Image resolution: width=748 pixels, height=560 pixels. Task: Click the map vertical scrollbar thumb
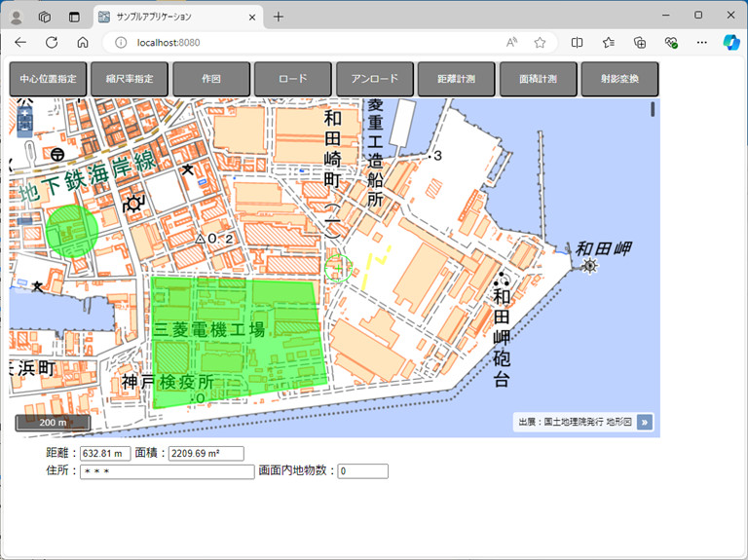coord(653,110)
